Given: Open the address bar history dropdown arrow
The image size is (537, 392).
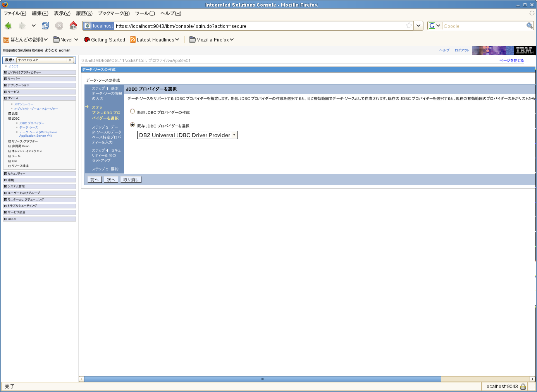Looking at the screenshot, I should (418, 26).
